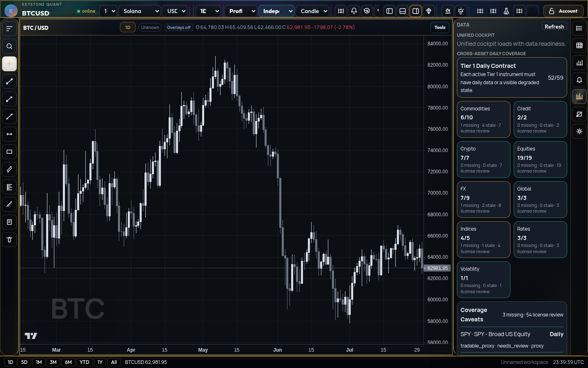588x368 pixels.
Task: Open the white bar chart panel icon
Action: 579,63
